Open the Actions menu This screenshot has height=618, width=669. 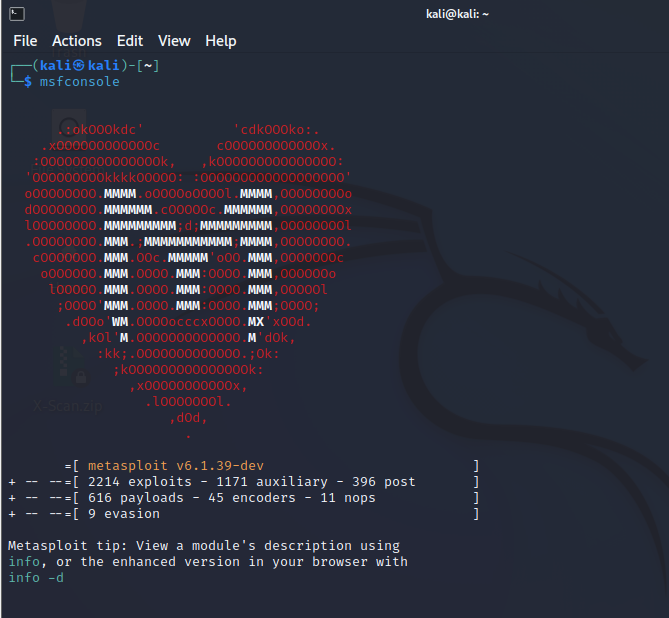[x=77, y=41]
